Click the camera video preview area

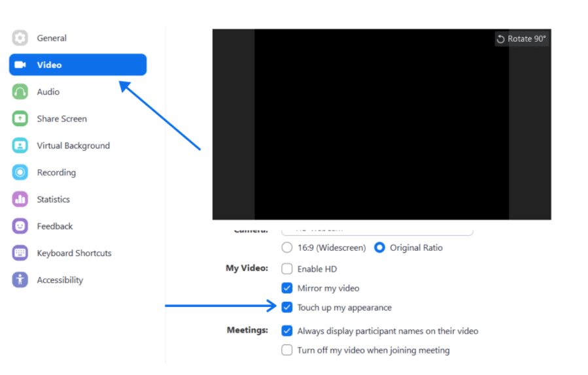tap(382, 124)
